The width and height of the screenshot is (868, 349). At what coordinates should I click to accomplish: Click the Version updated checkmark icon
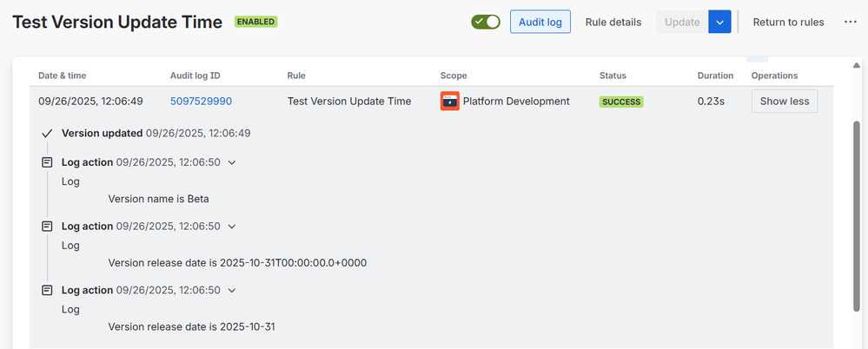tap(47, 134)
